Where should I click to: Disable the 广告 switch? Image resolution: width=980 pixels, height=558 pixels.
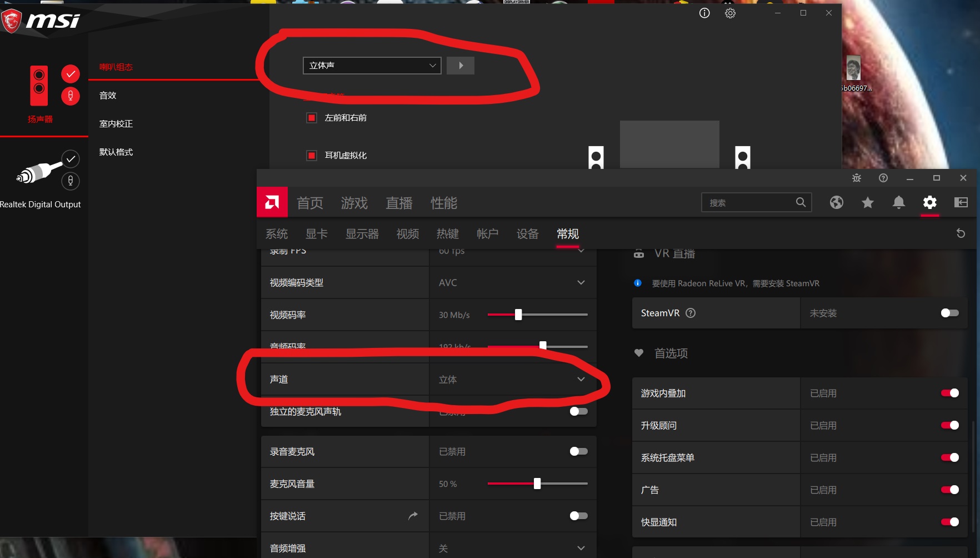point(950,490)
